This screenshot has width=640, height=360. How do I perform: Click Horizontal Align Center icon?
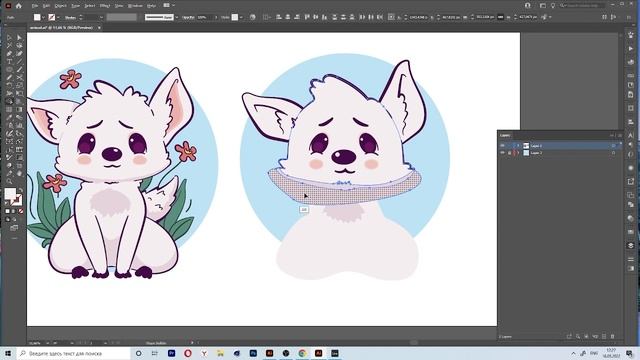(288, 17)
